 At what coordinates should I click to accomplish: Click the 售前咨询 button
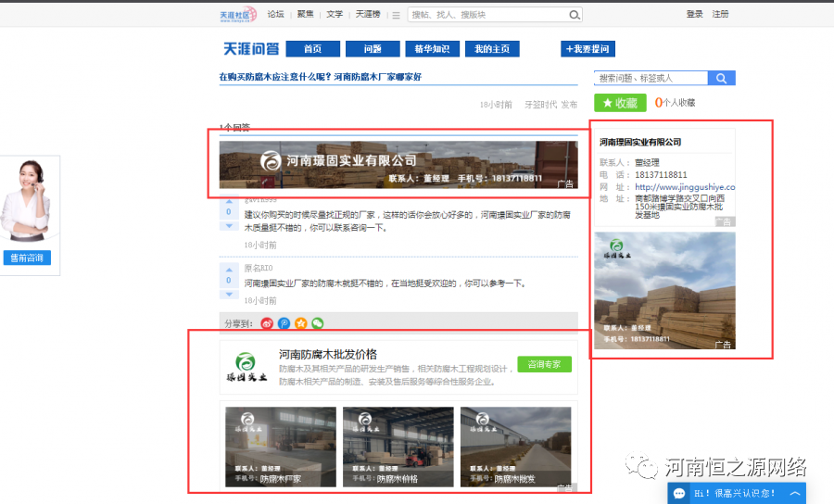click(27, 258)
